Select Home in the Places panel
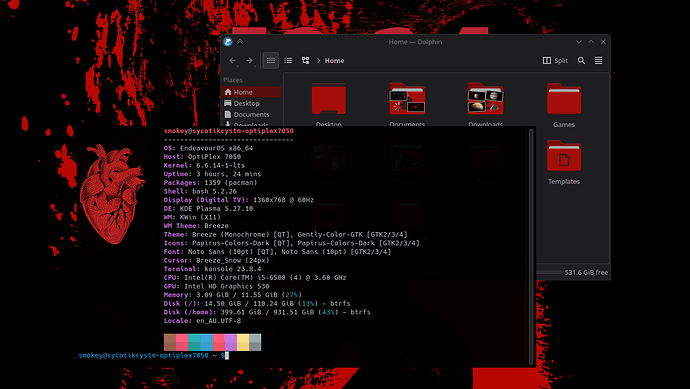 (x=252, y=92)
